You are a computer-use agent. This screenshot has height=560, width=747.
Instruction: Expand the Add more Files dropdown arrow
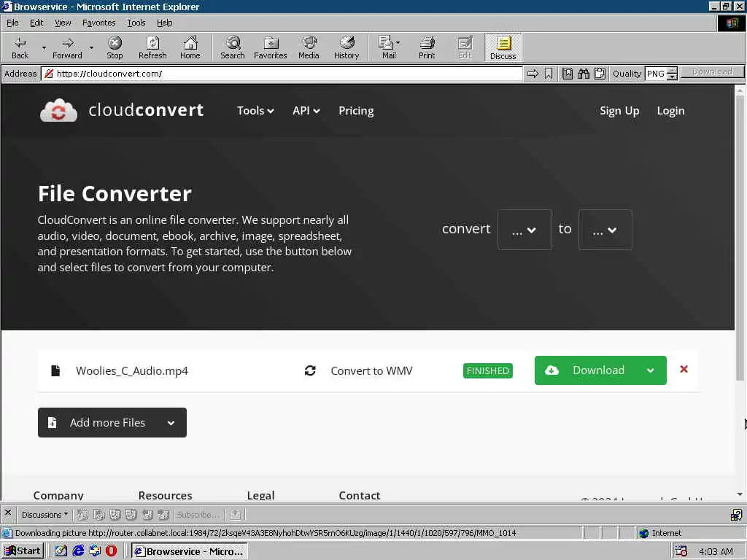(x=171, y=423)
